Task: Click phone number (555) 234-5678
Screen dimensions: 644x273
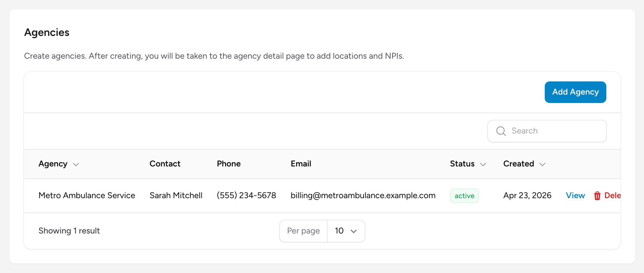Action: (246, 195)
